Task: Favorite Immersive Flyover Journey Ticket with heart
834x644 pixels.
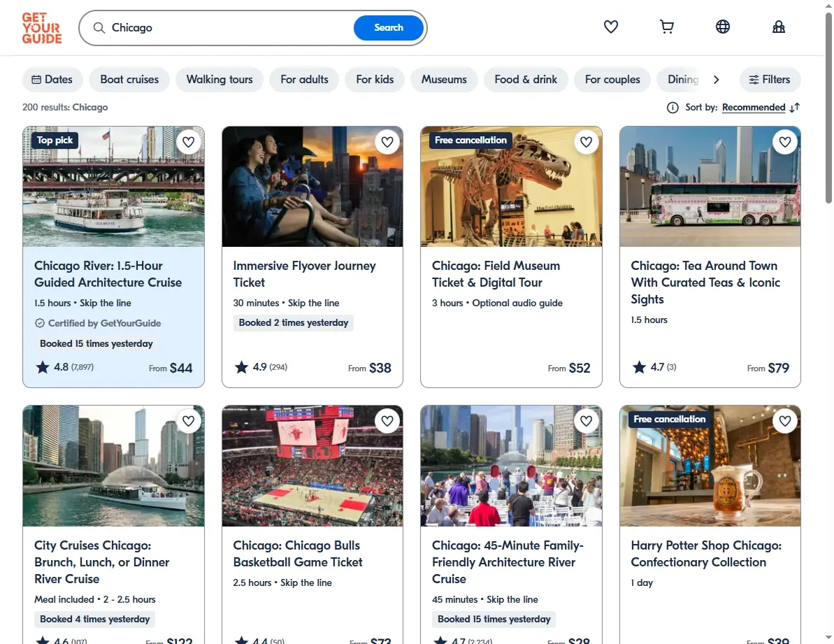Action: click(x=387, y=142)
